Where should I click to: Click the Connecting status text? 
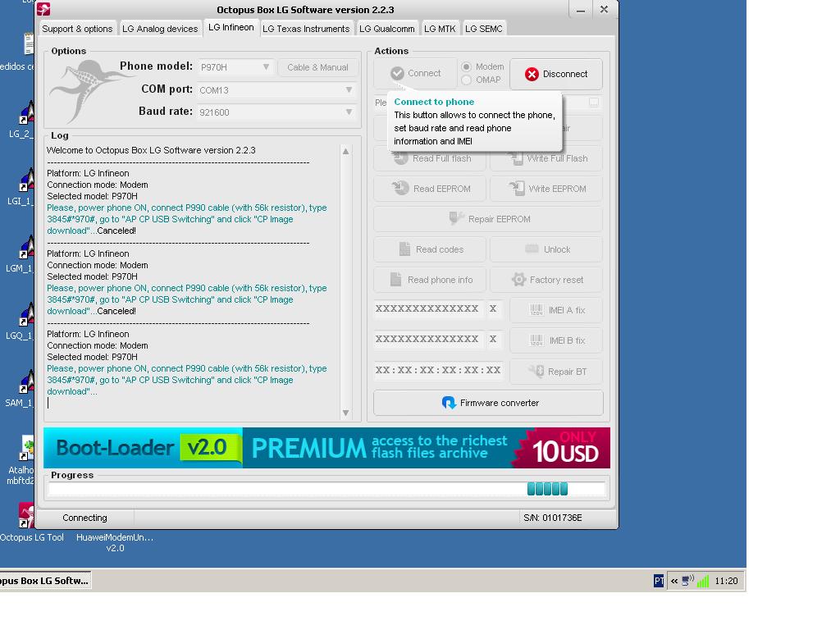click(x=84, y=518)
